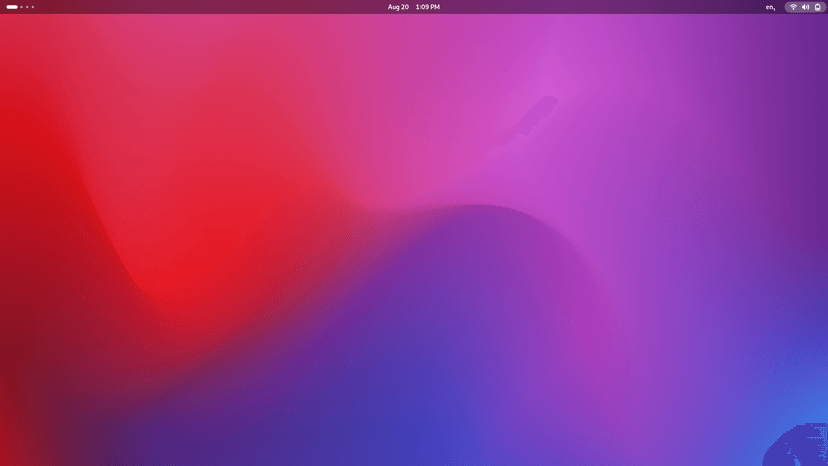Open the 'en' keyboard input source menu

coord(770,7)
